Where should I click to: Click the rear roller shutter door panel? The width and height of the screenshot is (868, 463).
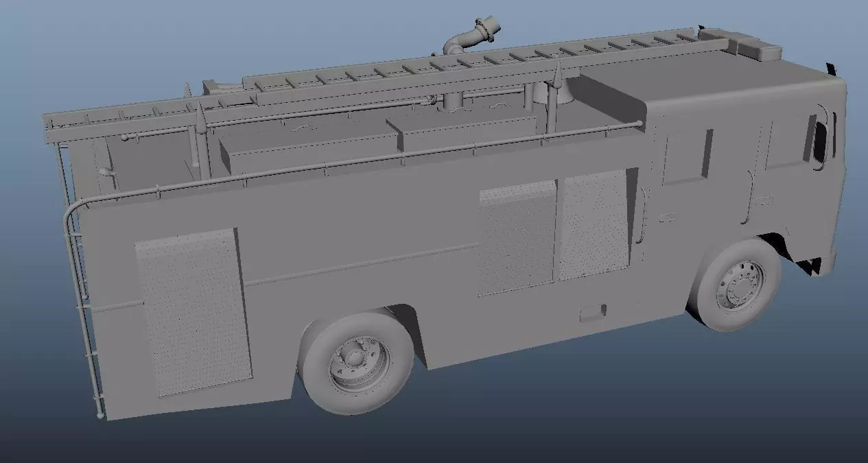193,312
